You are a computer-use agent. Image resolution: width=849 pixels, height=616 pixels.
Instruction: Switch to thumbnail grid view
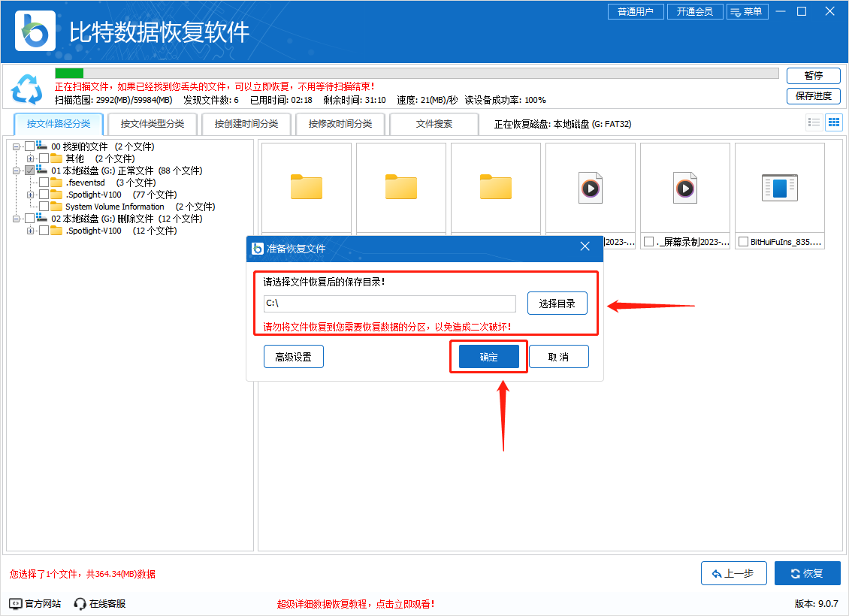coord(833,122)
